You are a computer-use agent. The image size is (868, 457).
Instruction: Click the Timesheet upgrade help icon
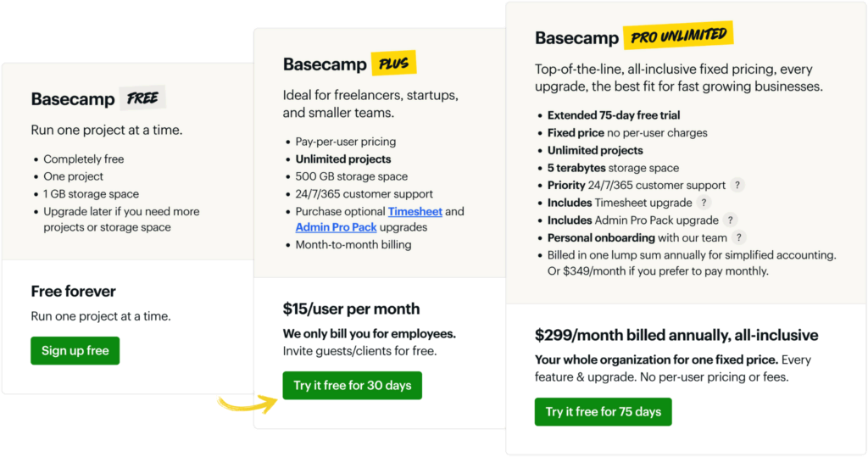704,203
